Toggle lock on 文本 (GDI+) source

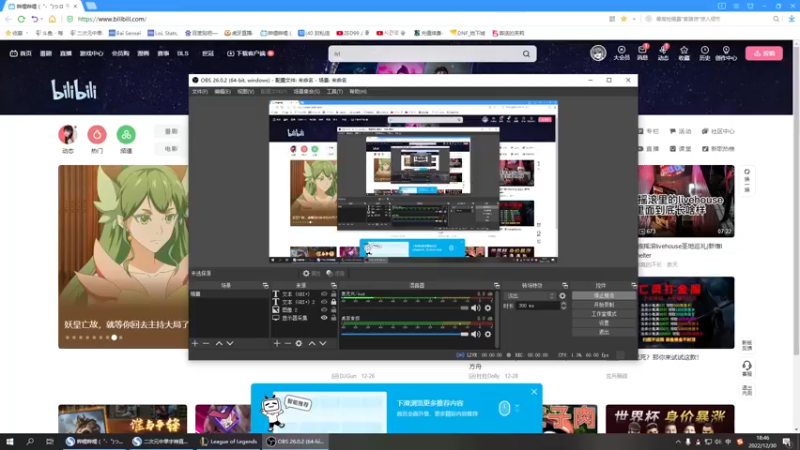[x=334, y=294]
